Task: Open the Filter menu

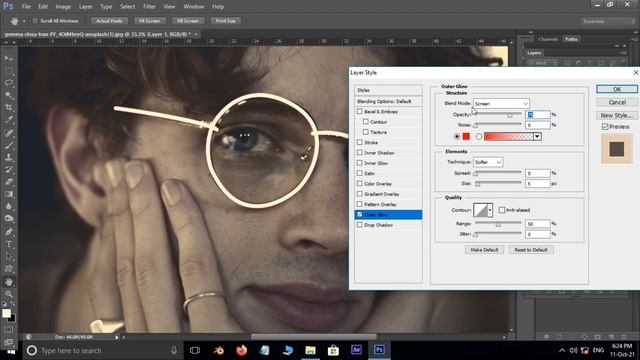Action: click(149, 7)
